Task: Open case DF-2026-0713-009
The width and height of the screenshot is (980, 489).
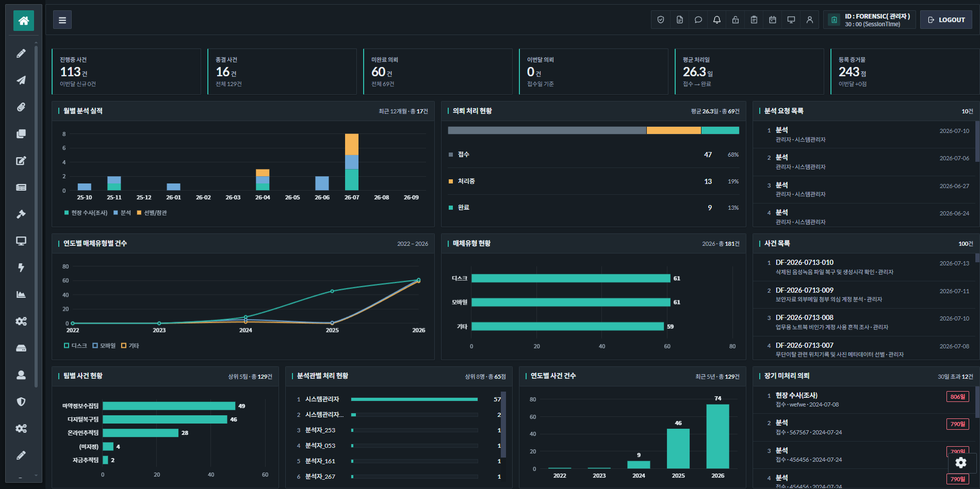Action: [864, 295]
